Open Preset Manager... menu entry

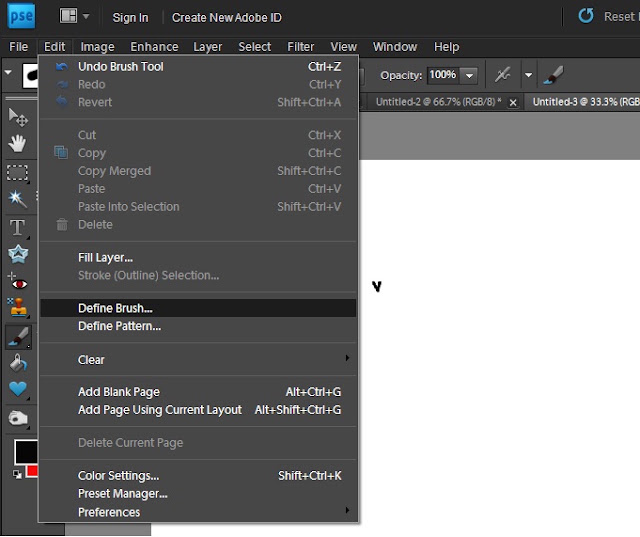(x=198, y=494)
